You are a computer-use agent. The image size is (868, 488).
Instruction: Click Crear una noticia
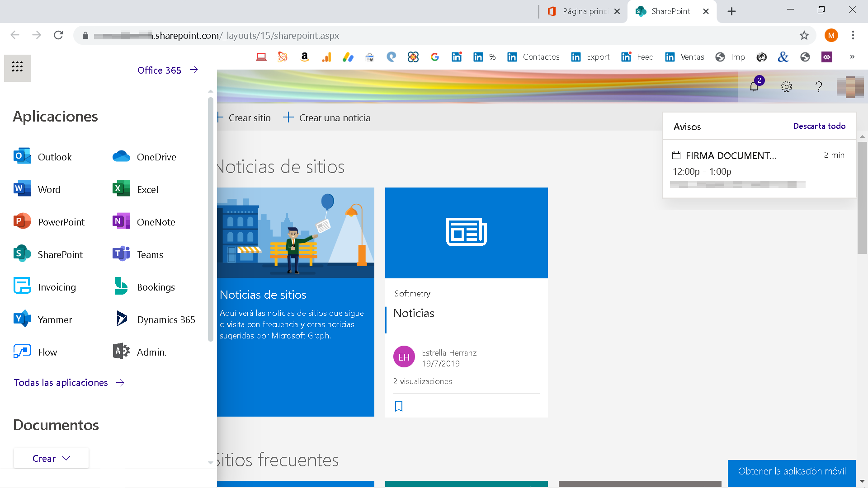tap(327, 118)
